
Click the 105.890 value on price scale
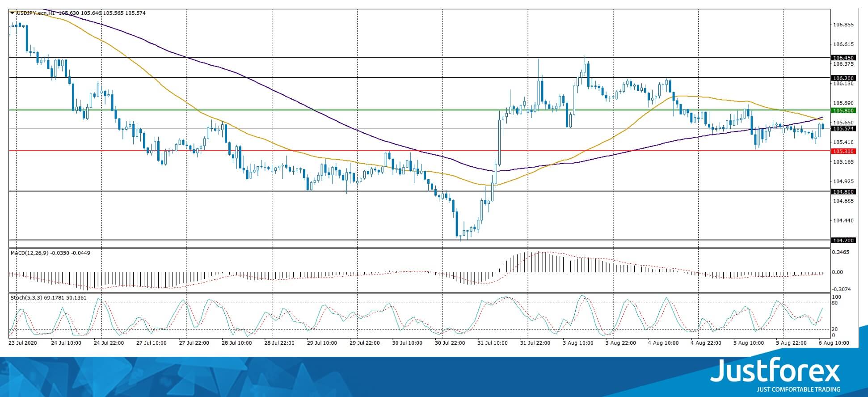844,103
